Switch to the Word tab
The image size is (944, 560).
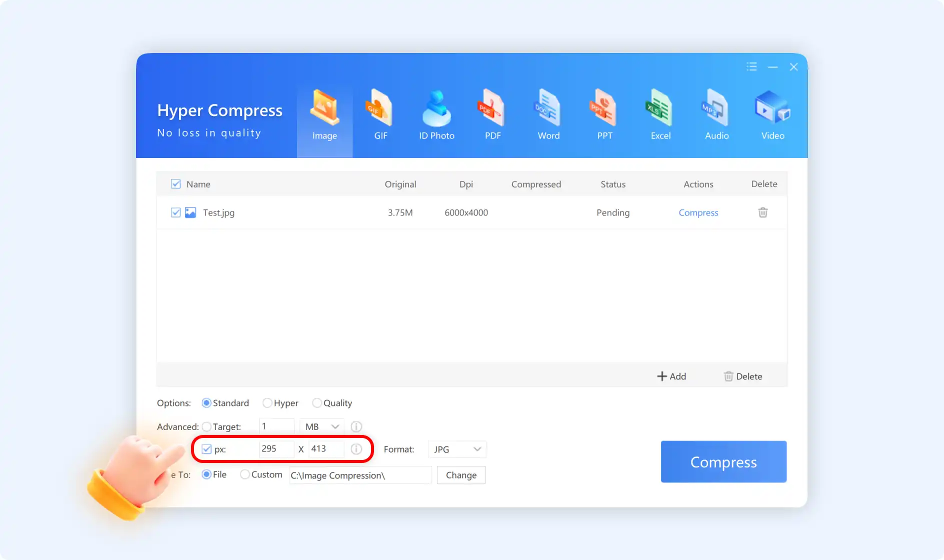point(548,115)
